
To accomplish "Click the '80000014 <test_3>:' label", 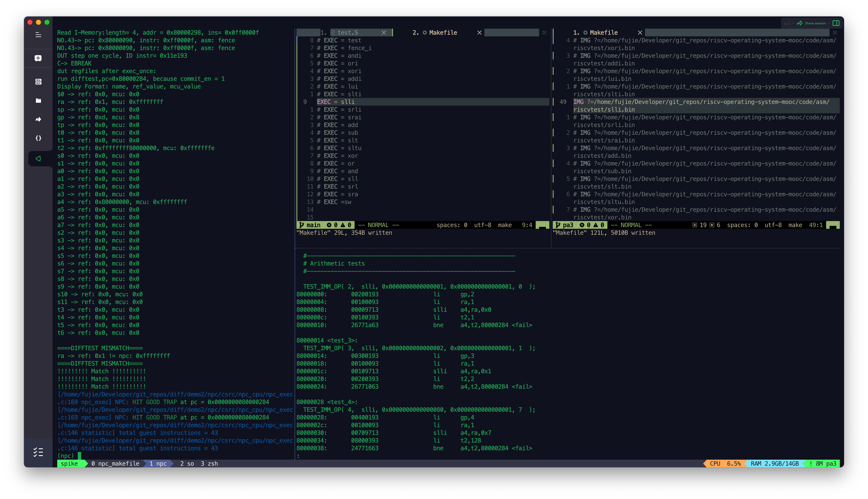I will pyautogui.click(x=327, y=340).
